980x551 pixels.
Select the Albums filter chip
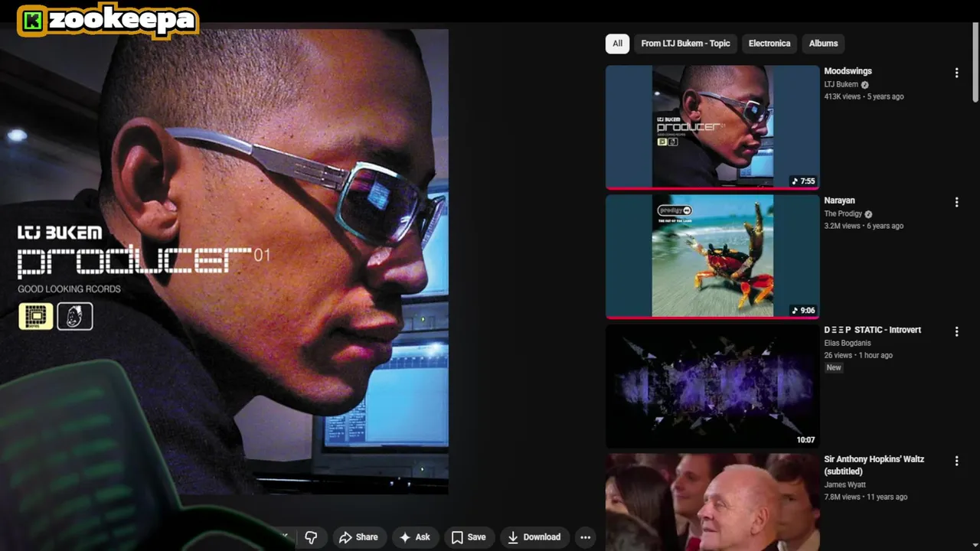pyautogui.click(x=823, y=44)
